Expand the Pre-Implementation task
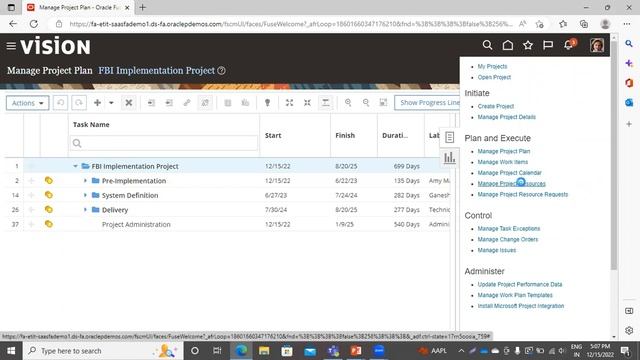The width and height of the screenshot is (640, 360). coord(85,180)
